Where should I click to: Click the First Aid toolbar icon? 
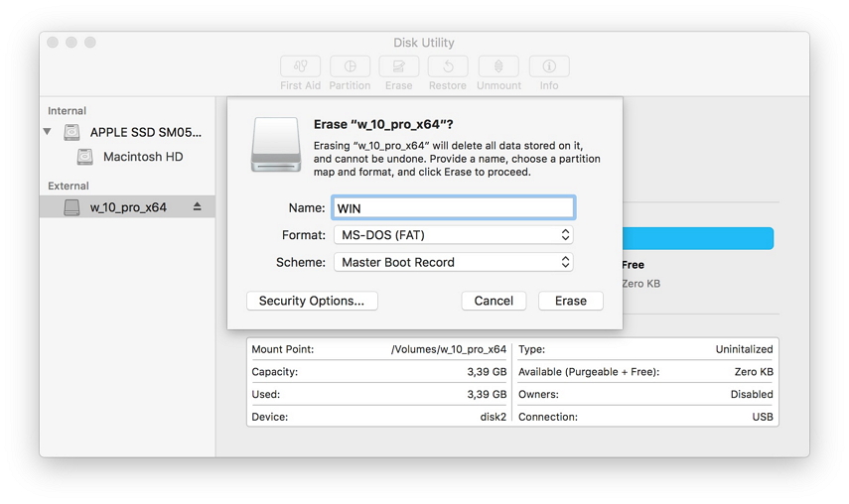click(x=301, y=66)
